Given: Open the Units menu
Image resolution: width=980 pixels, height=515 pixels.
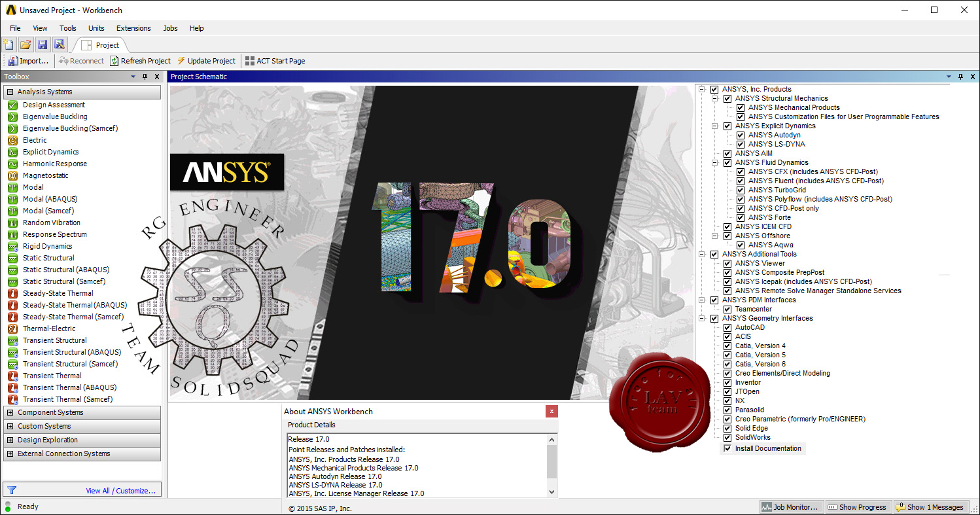Looking at the screenshot, I should coord(96,28).
